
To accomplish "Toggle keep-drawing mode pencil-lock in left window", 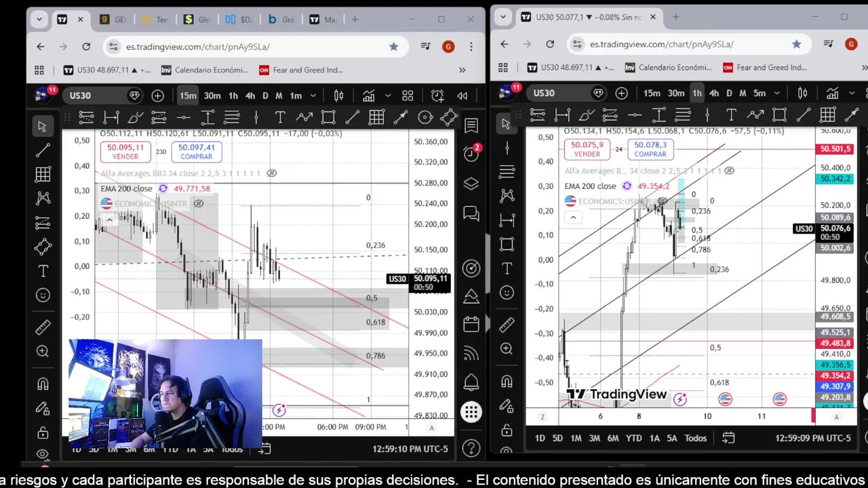I will (42, 408).
